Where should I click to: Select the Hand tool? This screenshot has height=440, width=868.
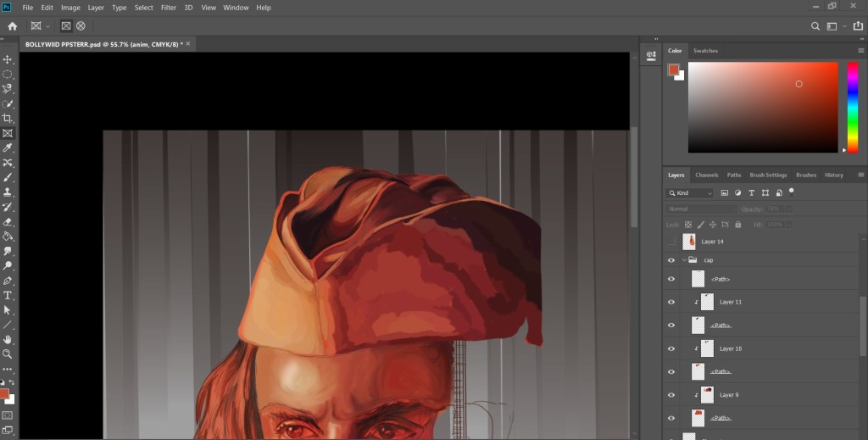[x=8, y=339]
